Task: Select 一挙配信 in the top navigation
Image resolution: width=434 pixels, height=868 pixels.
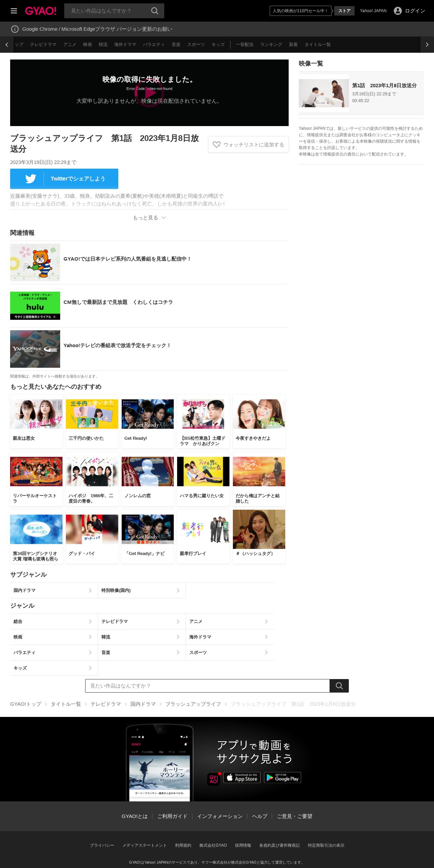Action: pyautogui.click(x=245, y=45)
